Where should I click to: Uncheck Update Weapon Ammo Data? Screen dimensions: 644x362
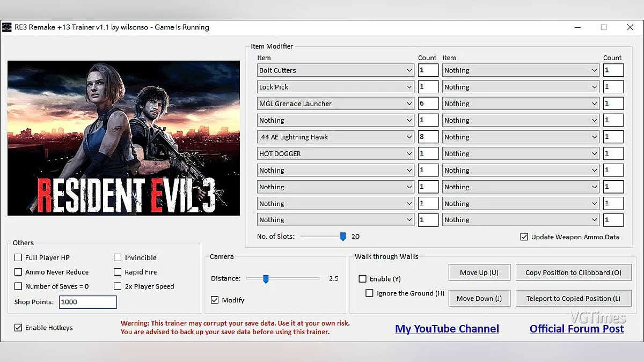pos(524,237)
